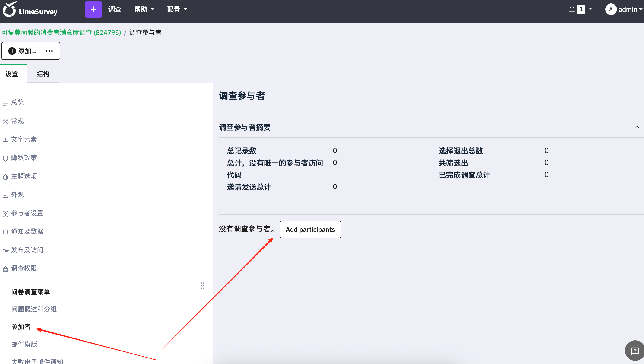Screen dimensions: 644x364
Task: Select 参加者 in survey menu
Action: [x=21, y=327]
